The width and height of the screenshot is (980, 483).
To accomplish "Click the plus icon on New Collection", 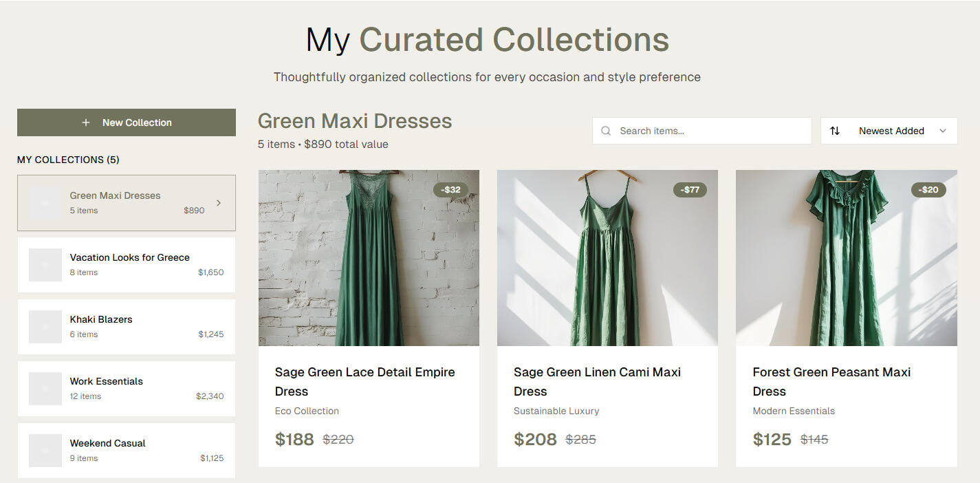I will [x=86, y=122].
